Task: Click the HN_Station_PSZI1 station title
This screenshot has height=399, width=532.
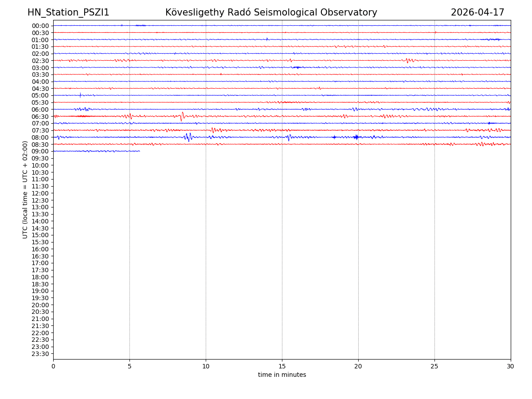Action: point(68,13)
